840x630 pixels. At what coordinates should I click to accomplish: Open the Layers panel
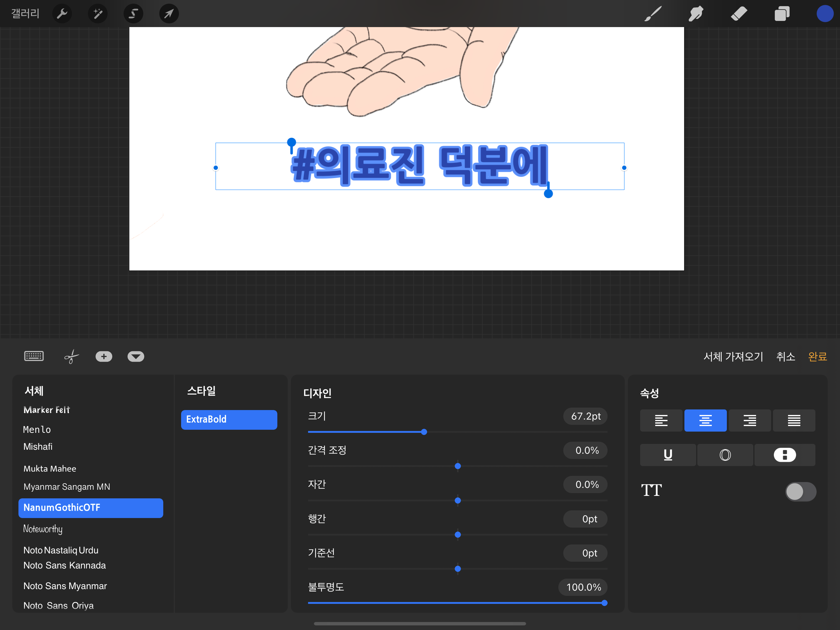tap(782, 14)
